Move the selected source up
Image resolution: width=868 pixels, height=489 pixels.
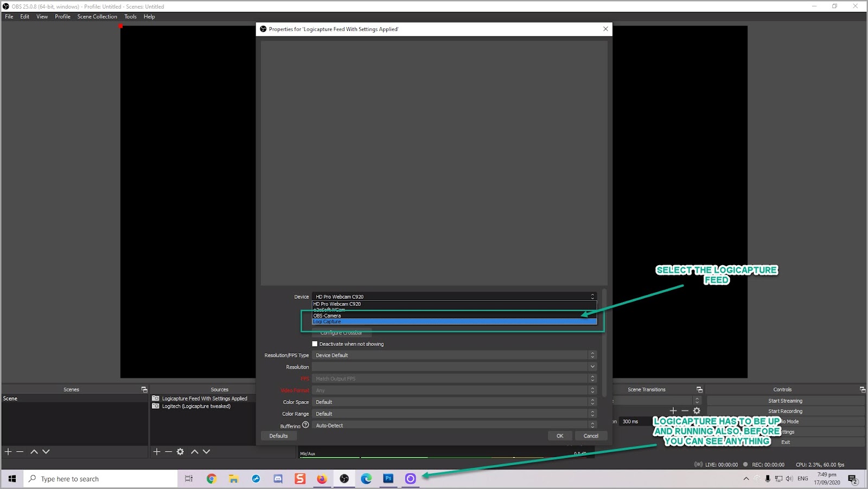(x=195, y=452)
